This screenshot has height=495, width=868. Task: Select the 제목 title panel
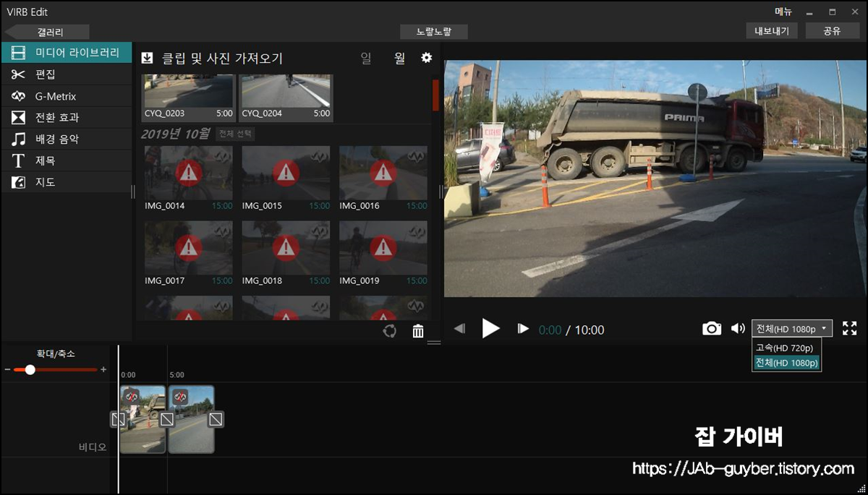pos(67,160)
